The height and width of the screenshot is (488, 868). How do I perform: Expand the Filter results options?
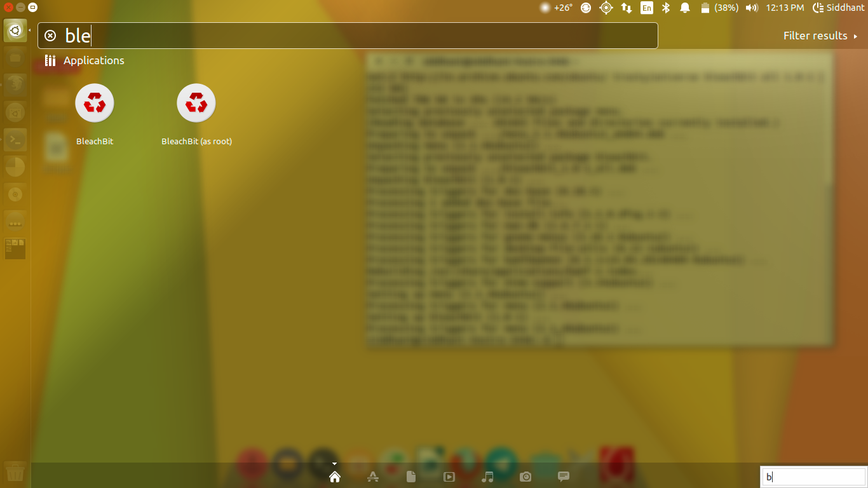point(820,36)
